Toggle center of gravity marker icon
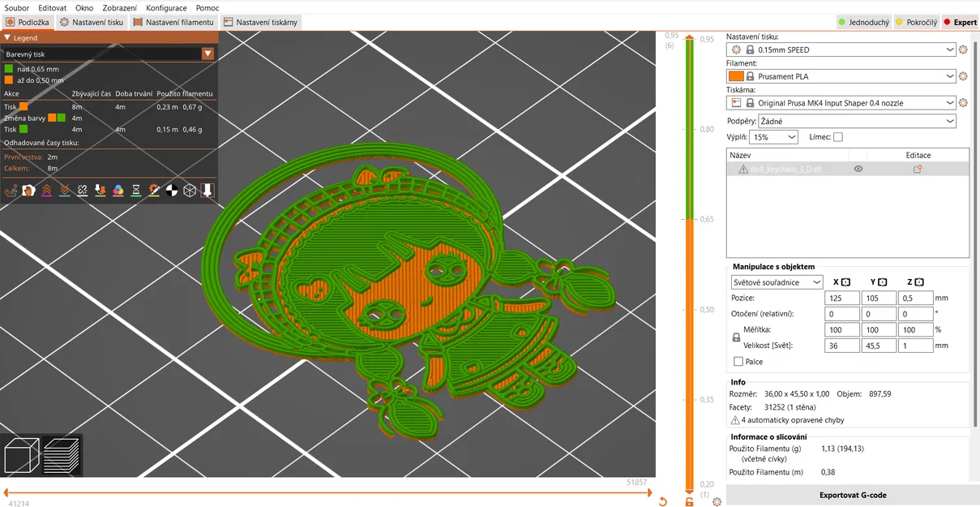 tap(172, 191)
